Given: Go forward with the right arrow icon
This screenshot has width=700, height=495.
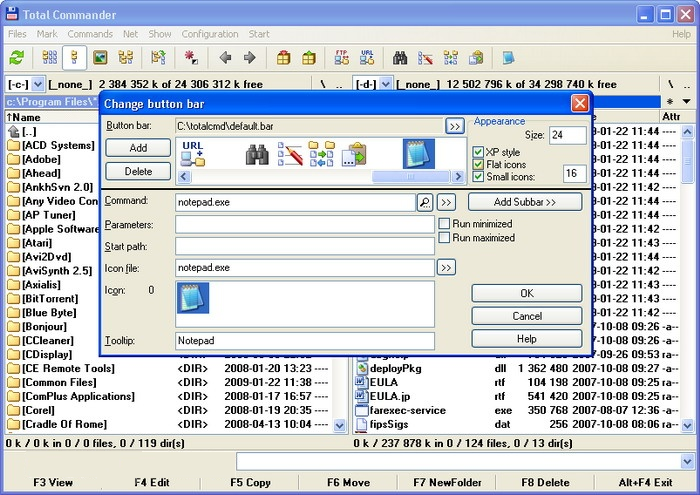Looking at the screenshot, I should pyautogui.click(x=250, y=58).
